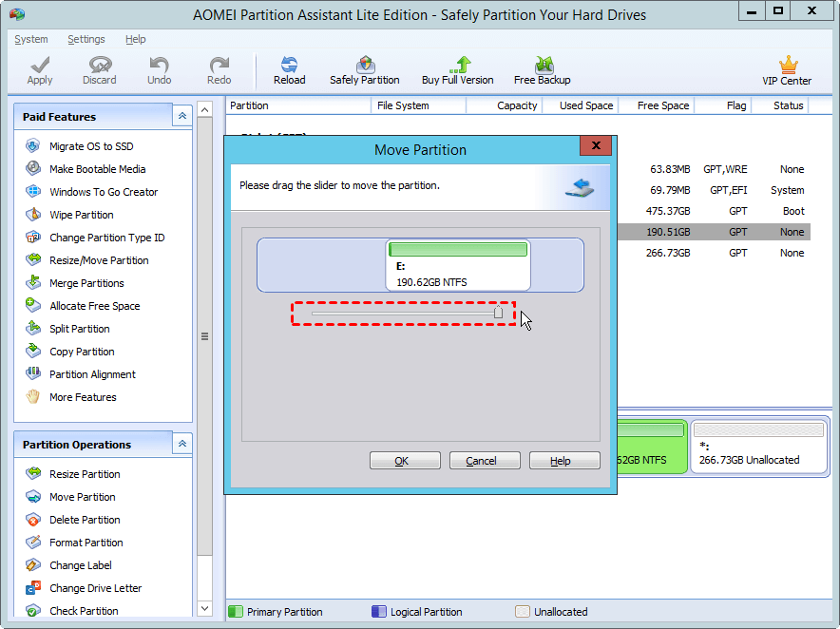
Task: Click the E: partition block in dialog
Action: tap(458, 265)
